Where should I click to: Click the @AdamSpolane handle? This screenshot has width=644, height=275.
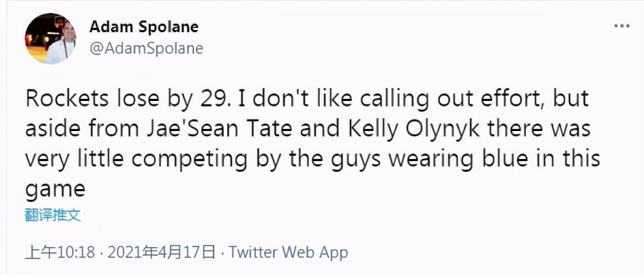[x=146, y=49]
